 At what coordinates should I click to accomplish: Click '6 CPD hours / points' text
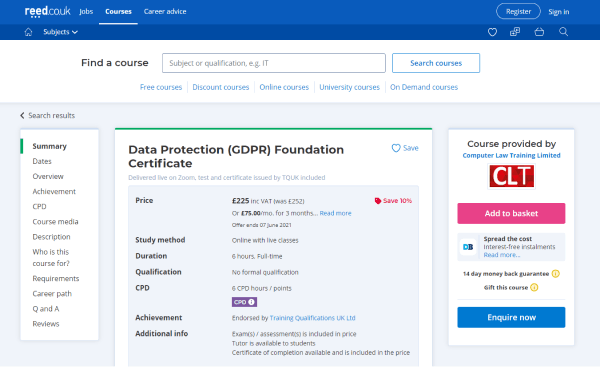(x=261, y=288)
